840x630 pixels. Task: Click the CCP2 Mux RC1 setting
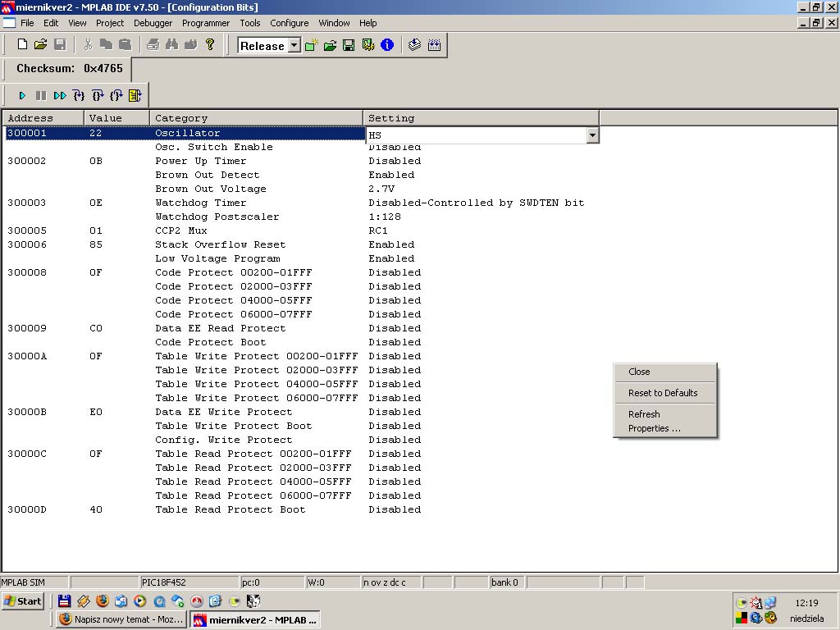(x=378, y=231)
